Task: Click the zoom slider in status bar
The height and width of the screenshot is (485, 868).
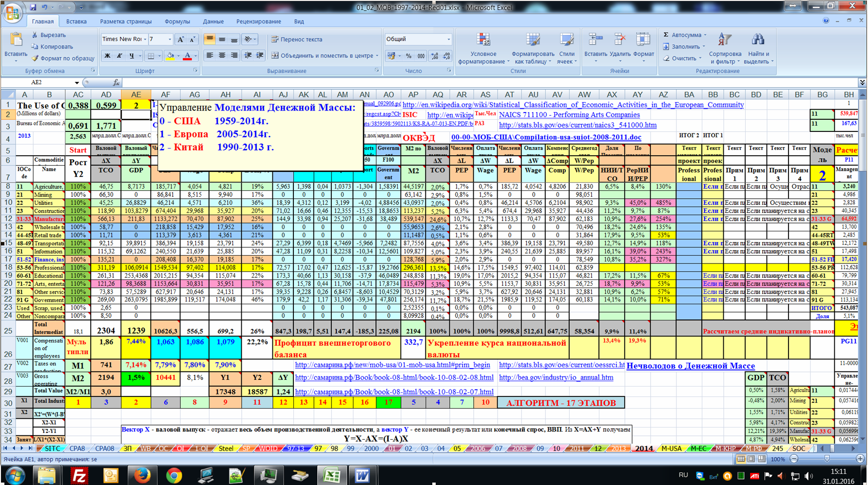Action: 827,459
